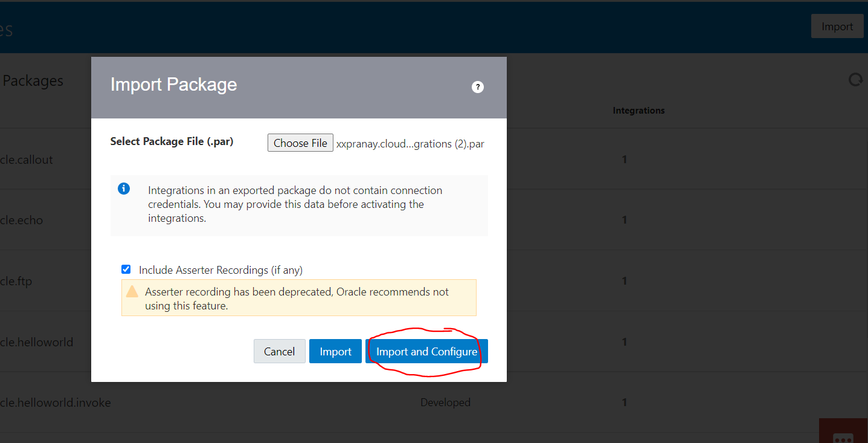Click the deprecation warning triangle icon

(132, 291)
